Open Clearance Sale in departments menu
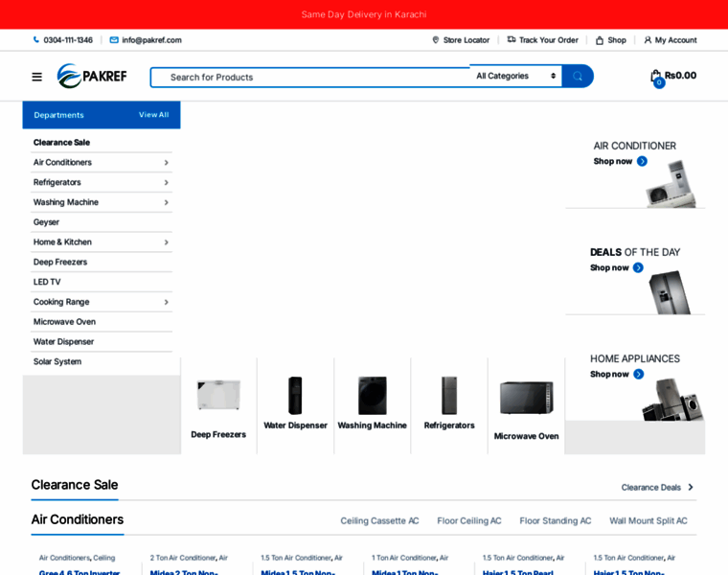Screen dimensions: 728x575 point(61,143)
